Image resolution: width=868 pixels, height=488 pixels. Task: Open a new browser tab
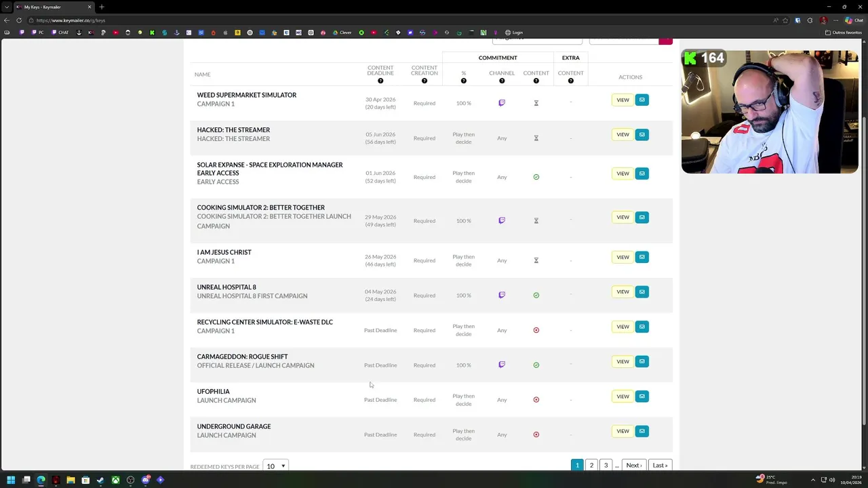102,7
